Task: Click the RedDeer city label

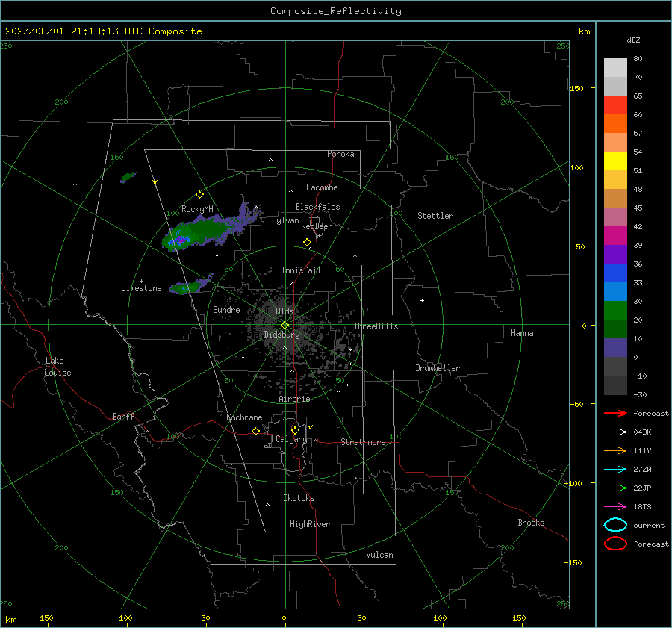Action: pos(317,226)
